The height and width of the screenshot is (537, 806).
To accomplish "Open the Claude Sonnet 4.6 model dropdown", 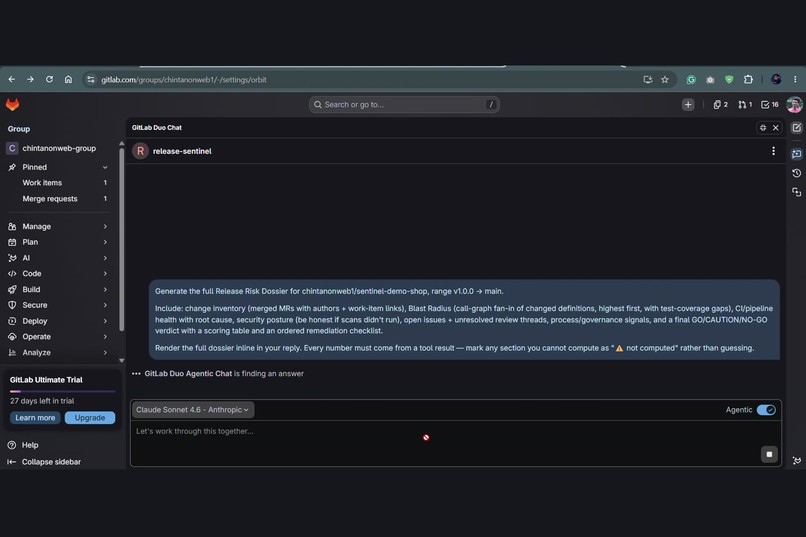I will click(x=193, y=410).
